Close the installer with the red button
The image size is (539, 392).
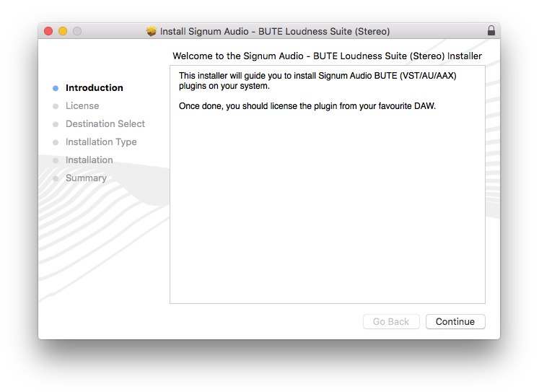[x=48, y=31]
